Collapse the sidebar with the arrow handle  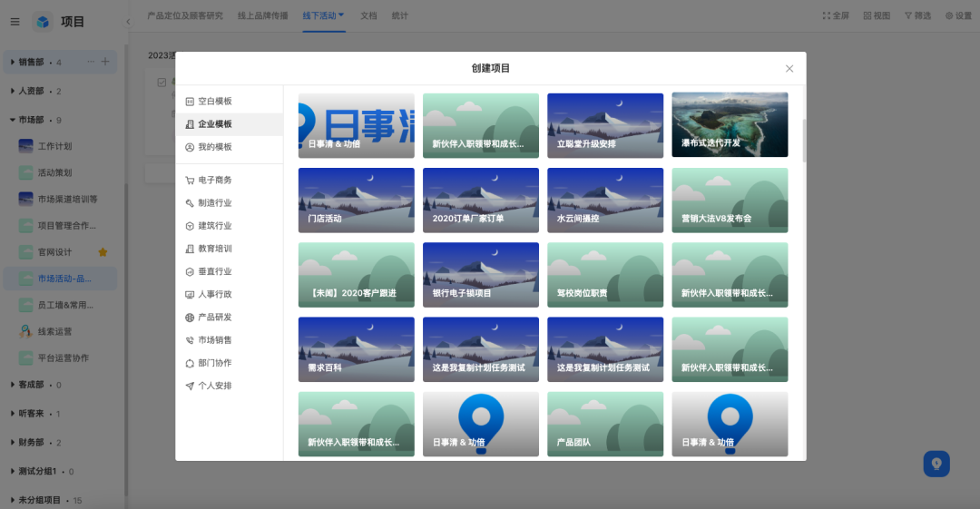coord(128,22)
